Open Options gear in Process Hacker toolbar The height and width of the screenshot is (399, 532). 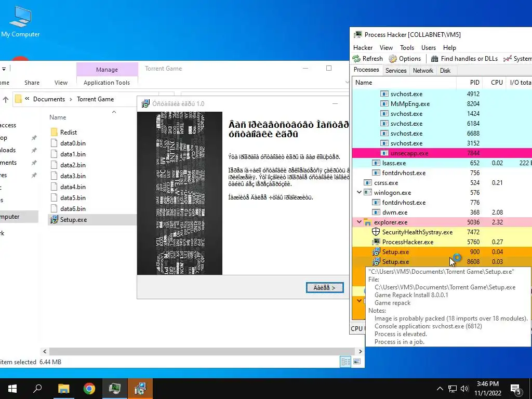coord(393,59)
